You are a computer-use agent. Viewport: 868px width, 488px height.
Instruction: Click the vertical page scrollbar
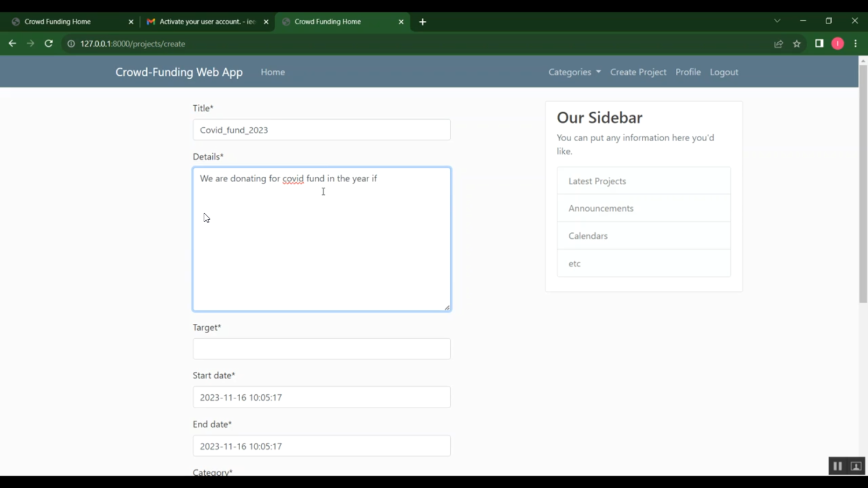pyautogui.click(x=863, y=184)
